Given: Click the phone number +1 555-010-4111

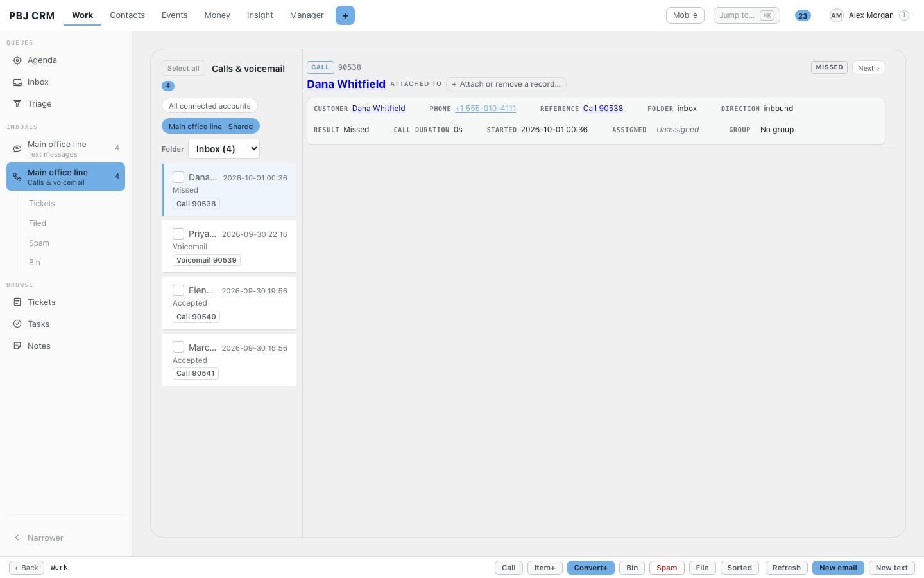Looking at the screenshot, I should tap(486, 109).
